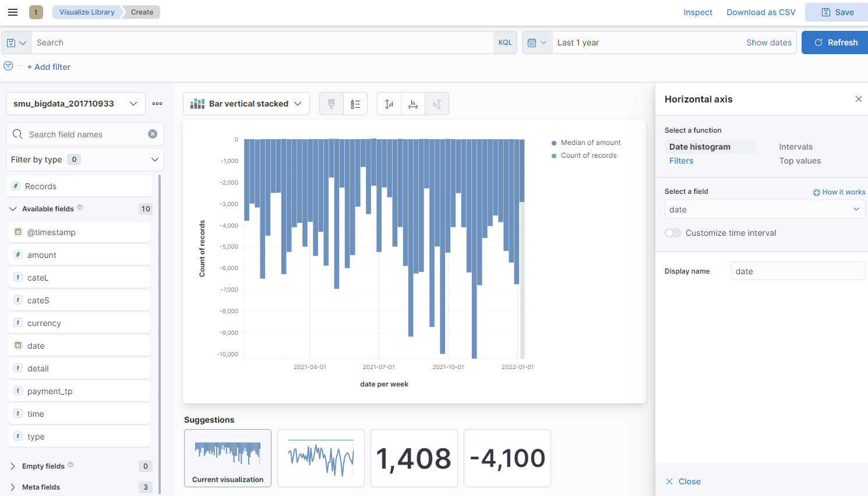Go to Visualize Library breadcrumb
Viewport: 868px width, 496px height.
87,12
